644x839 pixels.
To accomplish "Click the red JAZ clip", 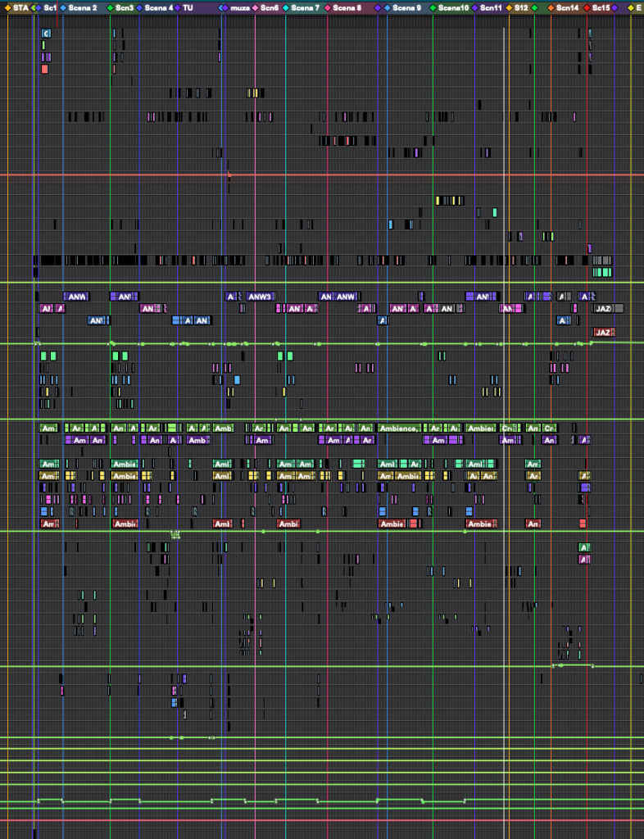I will (x=603, y=333).
